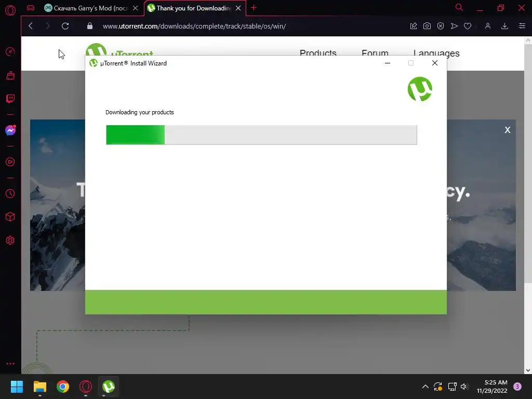Click the volume speaker tray icon
532x399 pixels.
(x=464, y=387)
